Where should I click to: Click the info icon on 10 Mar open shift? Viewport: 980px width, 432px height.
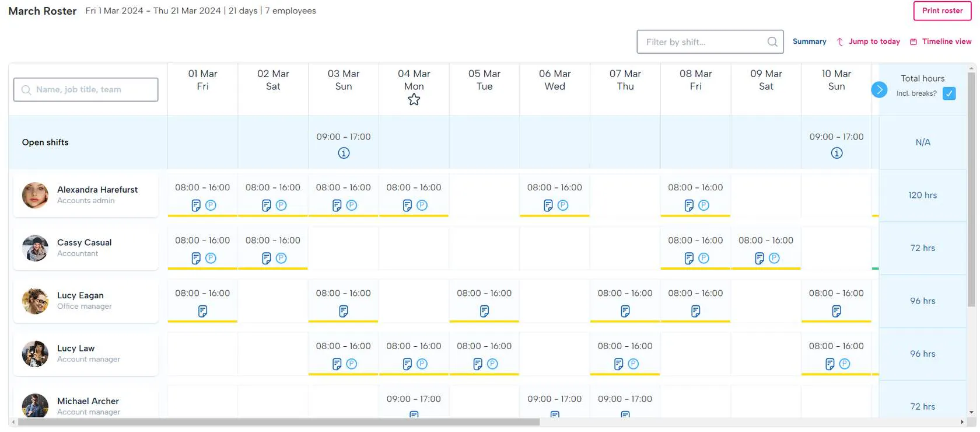click(836, 153)
